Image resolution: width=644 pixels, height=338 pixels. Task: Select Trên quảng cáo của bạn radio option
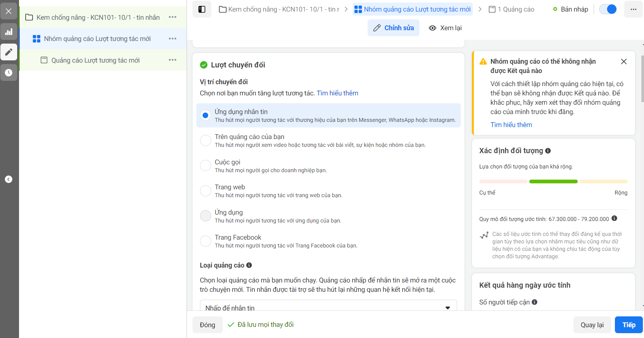[206, 140]
